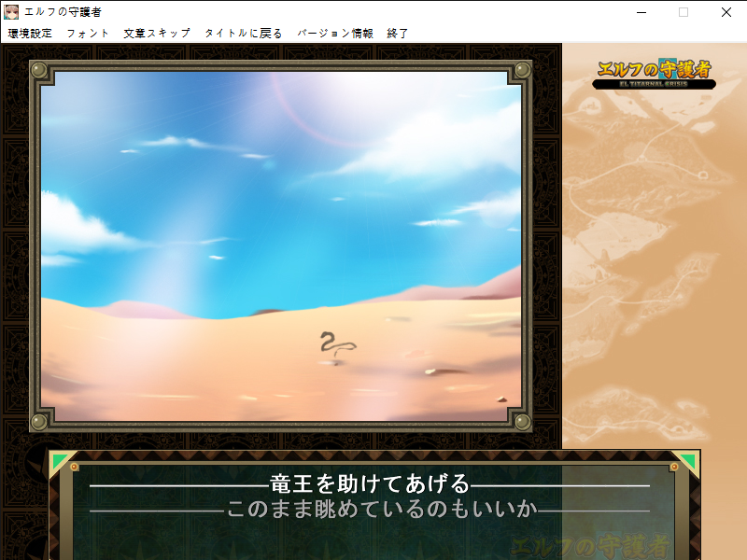Click the parchment world map panel
747x560 pixels.
(x=655, y=246)
